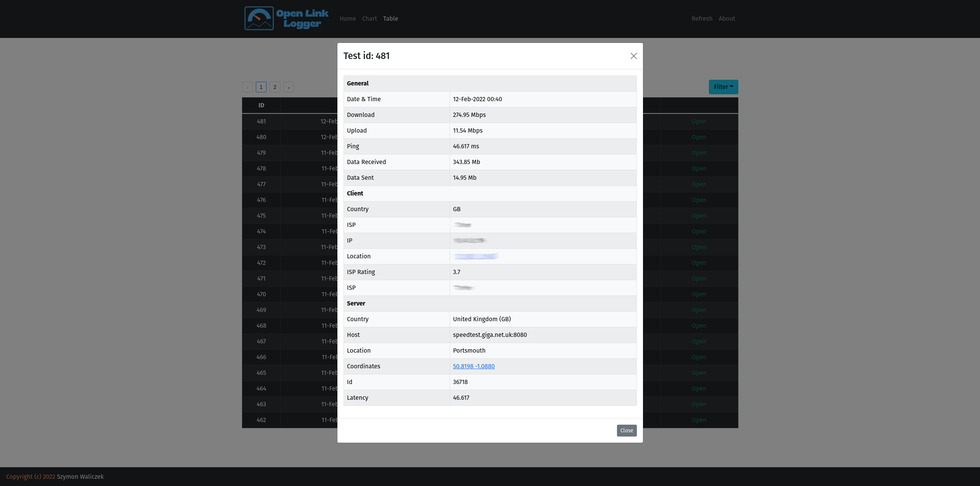Open the Filter dropdown
This screenshot has width=980, height=486.
click(x=723, y=87)
